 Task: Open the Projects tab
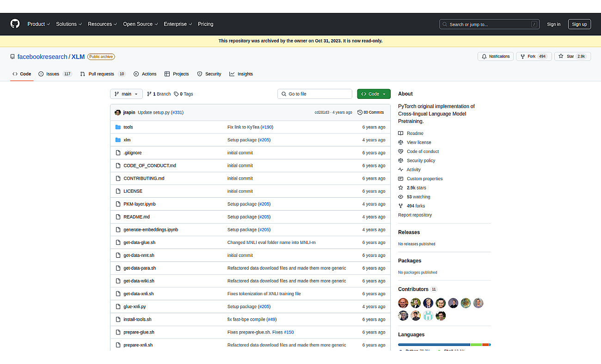click(177, 74)
